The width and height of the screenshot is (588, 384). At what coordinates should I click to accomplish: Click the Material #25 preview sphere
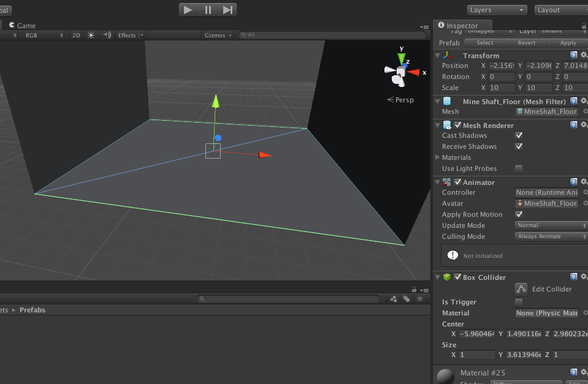pyautogui.click(x=446, y=376)
